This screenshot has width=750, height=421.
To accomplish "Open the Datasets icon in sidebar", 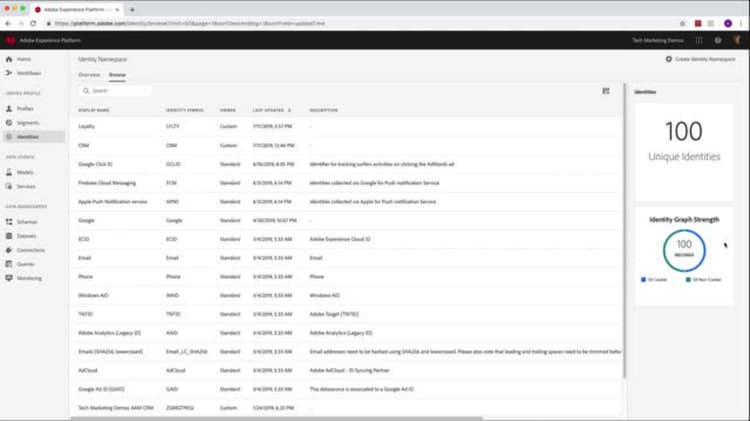I will pyautogui.click(x=9, y=236).
